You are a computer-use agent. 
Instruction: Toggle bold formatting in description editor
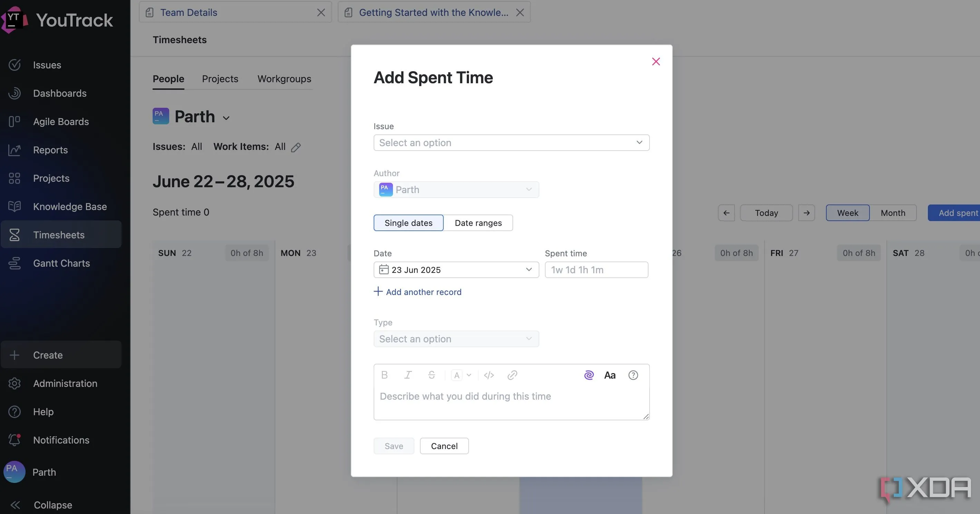pos(384,375)
